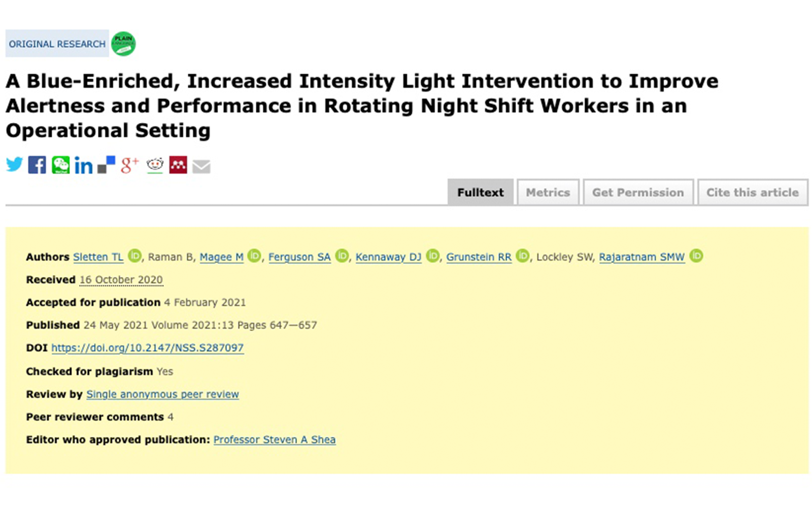The height and width of the screenshot is (508, 812).
Task: Select the Fulltext tab
Action: [480, 193]
